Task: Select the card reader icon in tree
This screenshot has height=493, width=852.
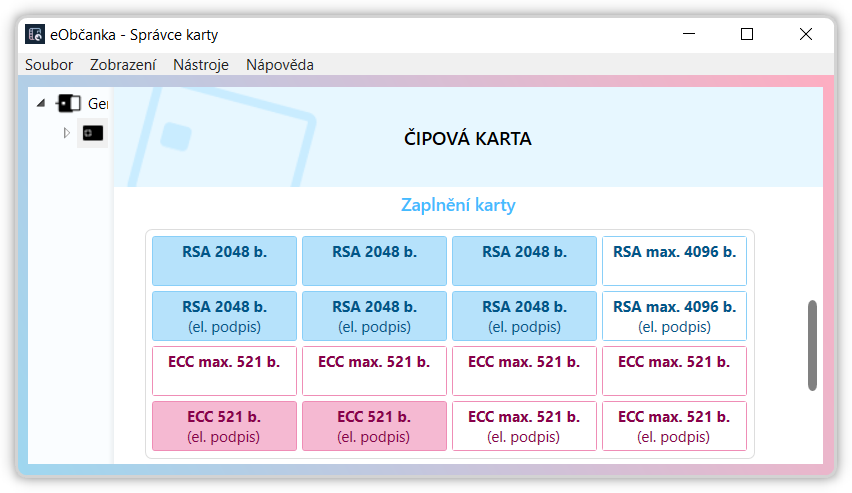Action: 69,103
